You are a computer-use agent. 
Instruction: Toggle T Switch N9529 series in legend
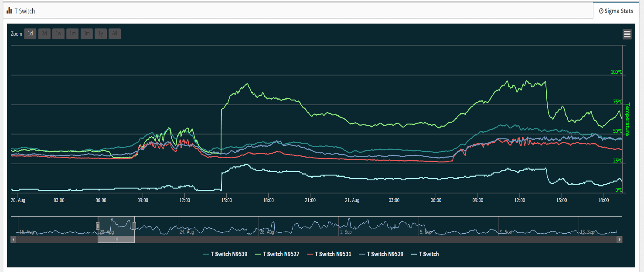tap(381, 254)
